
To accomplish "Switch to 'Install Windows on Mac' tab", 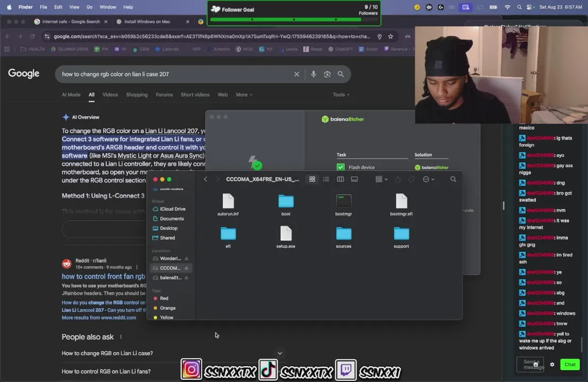I will [147, 22].
